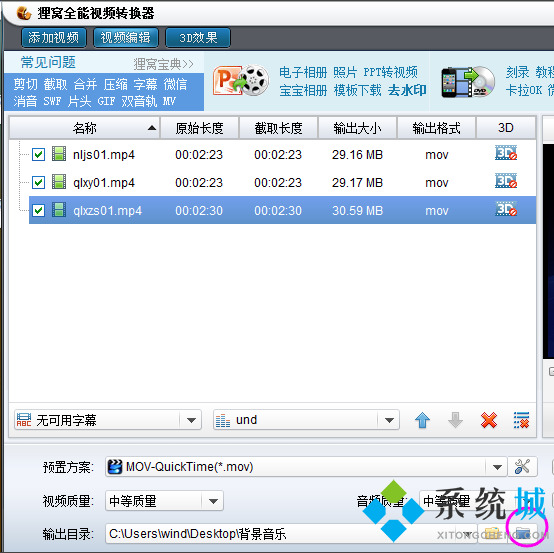Click the phone and DVD burning icon

(x=468, y=82)
